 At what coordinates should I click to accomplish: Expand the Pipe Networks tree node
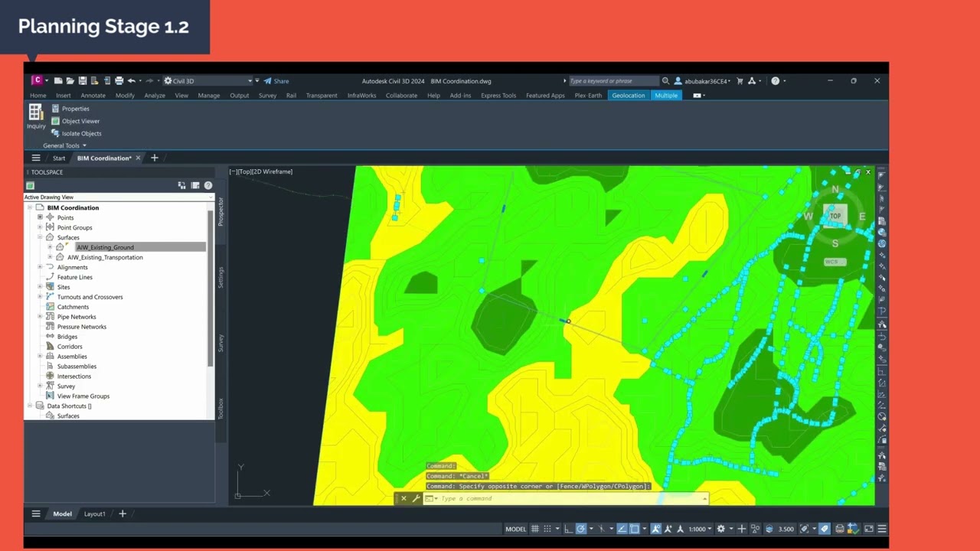pos(40,317)
